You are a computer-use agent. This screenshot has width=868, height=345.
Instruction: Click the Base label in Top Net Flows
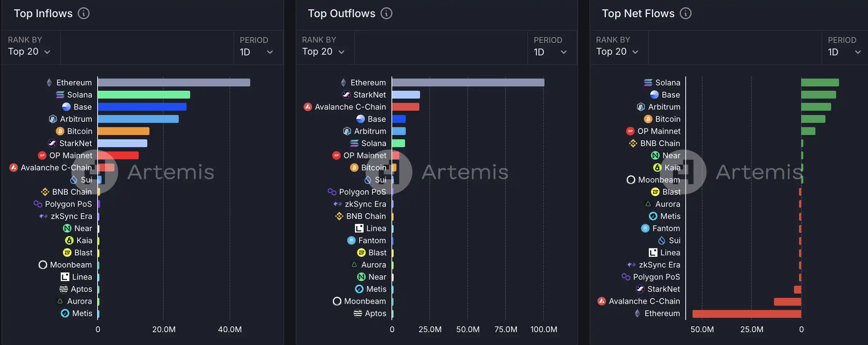coord(671,95)
